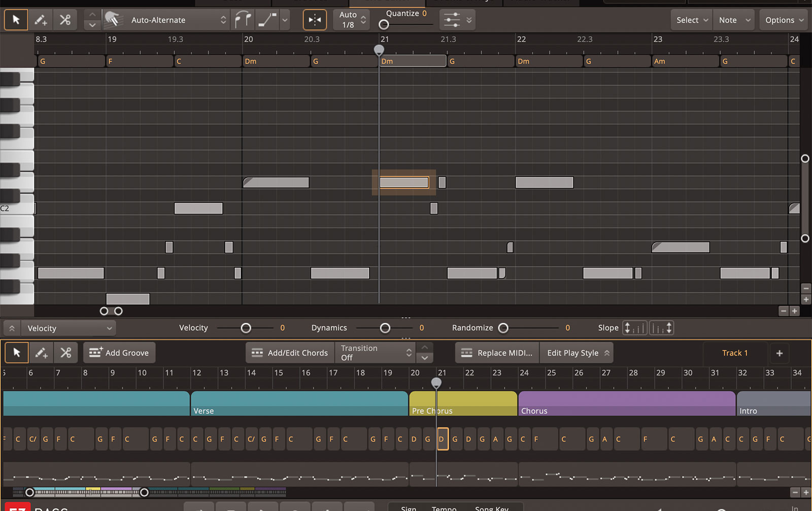
Task: Click Add/Edit Chords button
Action: 290,353
